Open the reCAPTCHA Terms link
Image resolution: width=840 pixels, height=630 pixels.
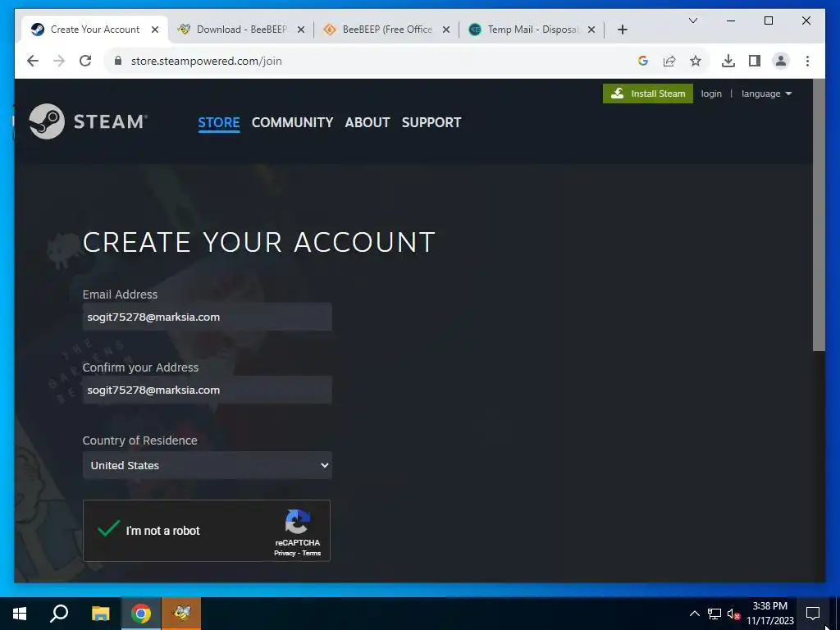(311, 554)
